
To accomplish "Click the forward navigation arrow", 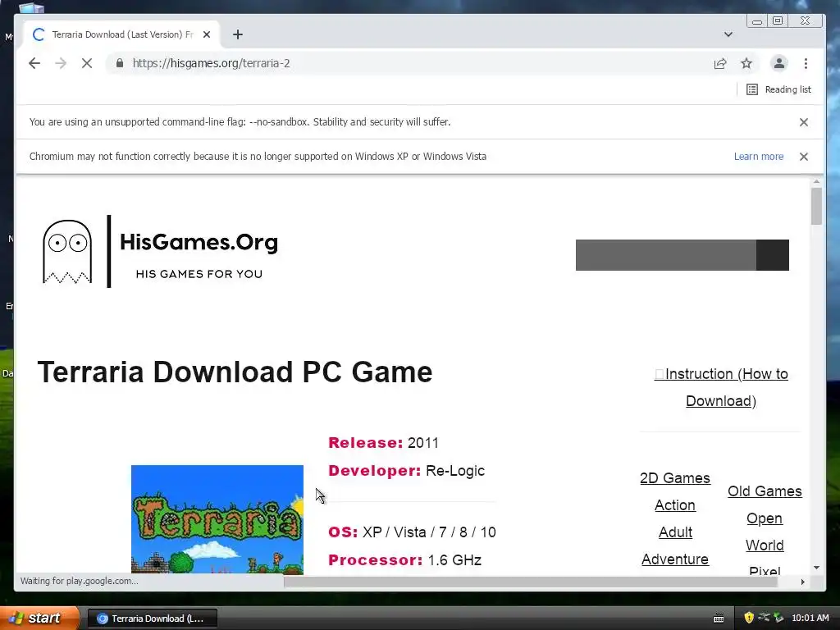I will point(61,63).
